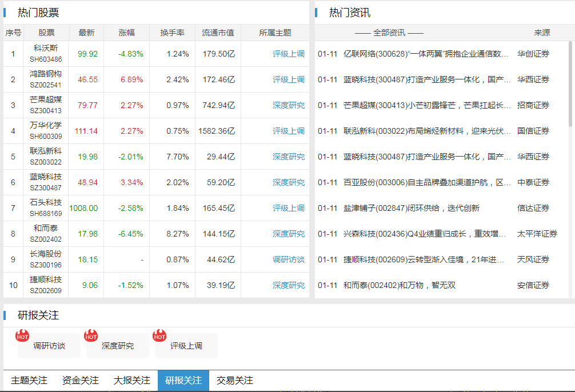The width and height of the screenshot is (575, 392).
Task: Open 捷顺科技(002609) 云转型 news
Action: click(424, 259)
